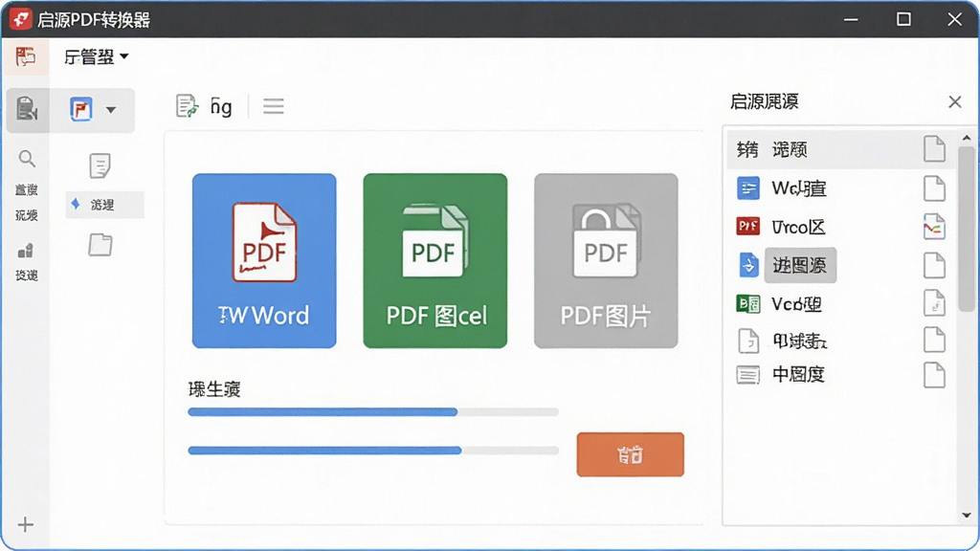Viewport: 980px width, 551px height.
Task: Click the page icon in the green spreadsheet row
Action: pyautogui.click(x=934, y=303)
